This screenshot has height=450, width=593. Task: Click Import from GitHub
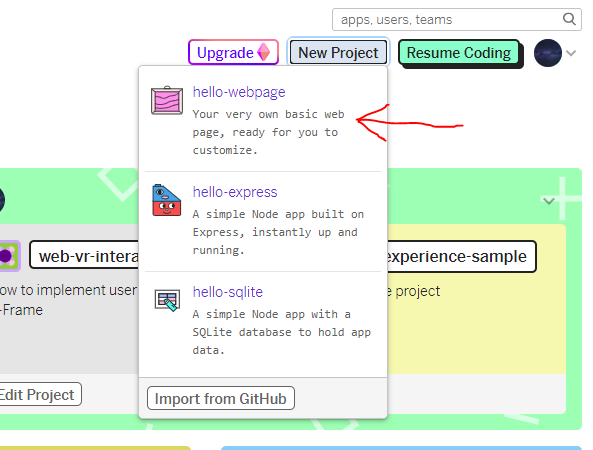221,398
